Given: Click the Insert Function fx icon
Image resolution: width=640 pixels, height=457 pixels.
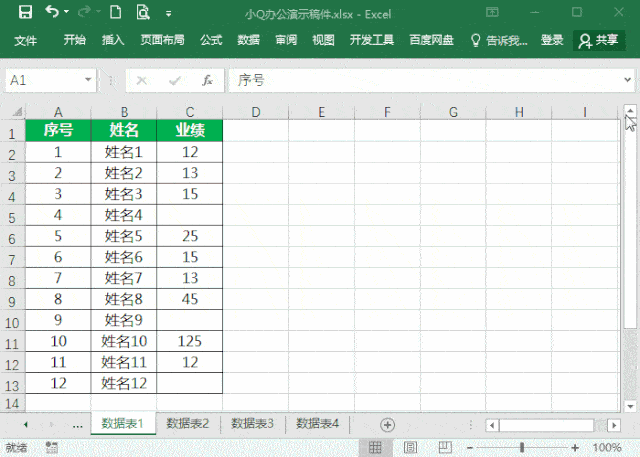Looking at the screenshot, I should point(207,80).
